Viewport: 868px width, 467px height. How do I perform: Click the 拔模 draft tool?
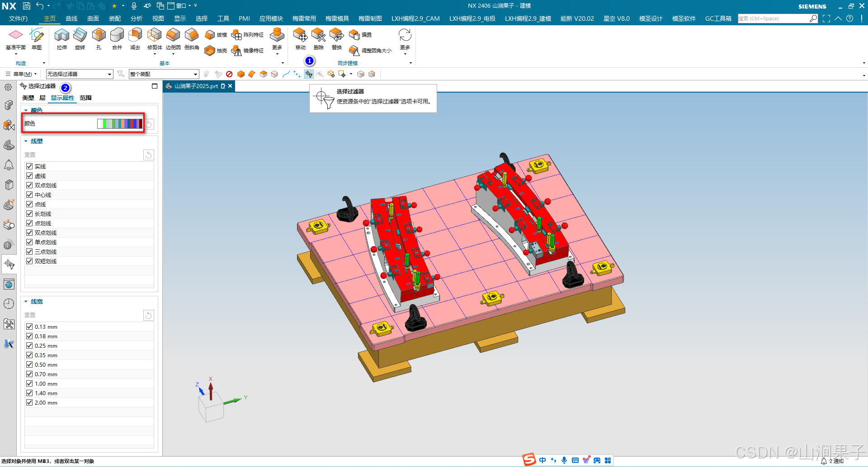216,35
